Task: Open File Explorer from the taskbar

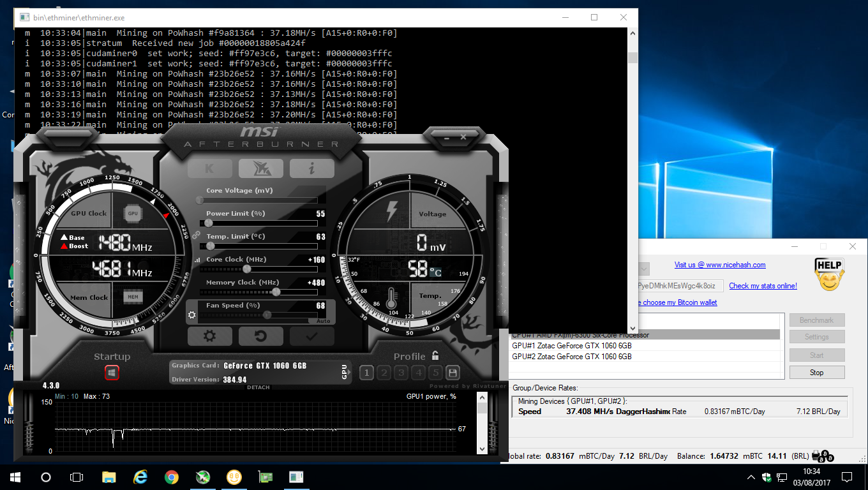Action: (x=109, y=477)
